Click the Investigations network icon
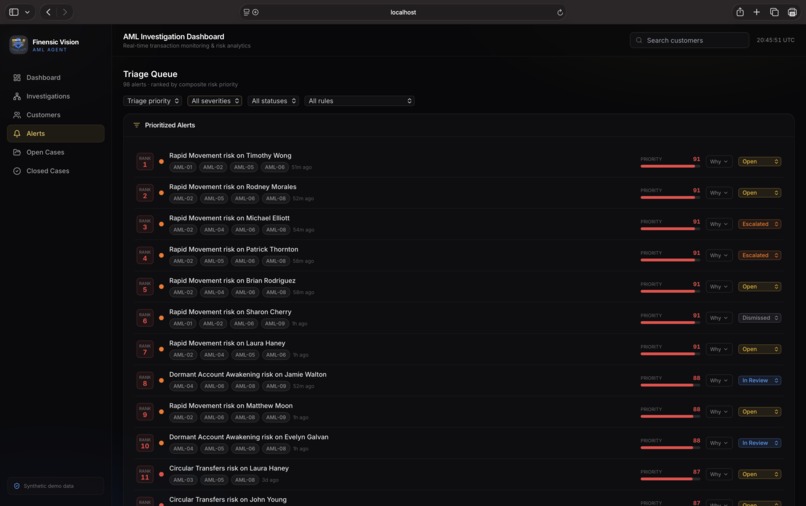Screen dimensions: 806x506 pos(17,96)
